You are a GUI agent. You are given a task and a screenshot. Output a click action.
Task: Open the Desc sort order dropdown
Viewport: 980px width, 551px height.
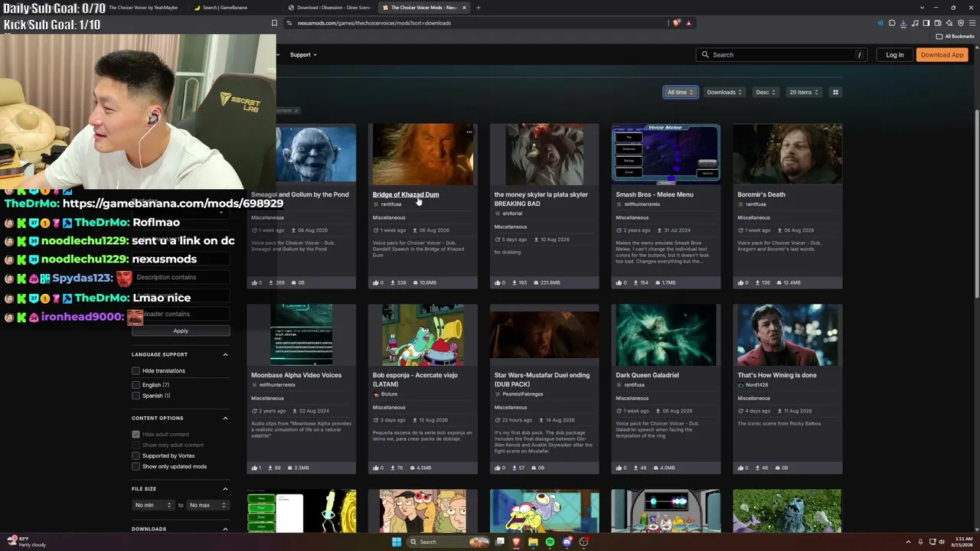coord(766,92)
